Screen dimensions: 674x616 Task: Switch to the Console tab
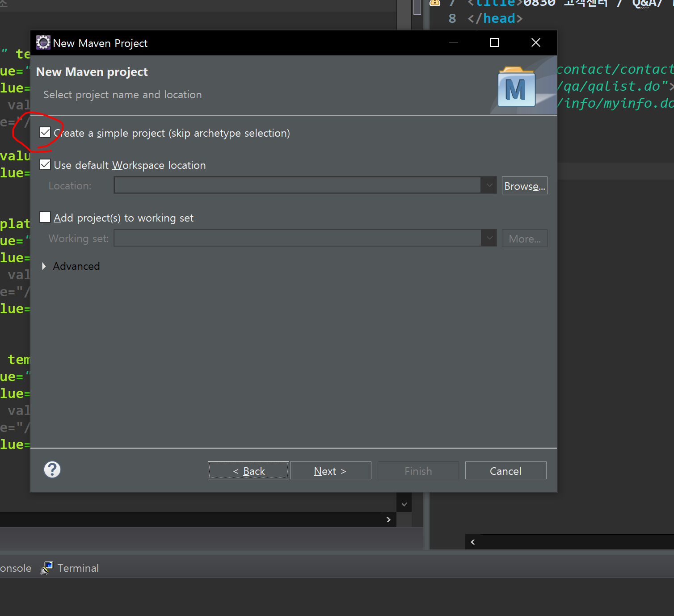16,568
